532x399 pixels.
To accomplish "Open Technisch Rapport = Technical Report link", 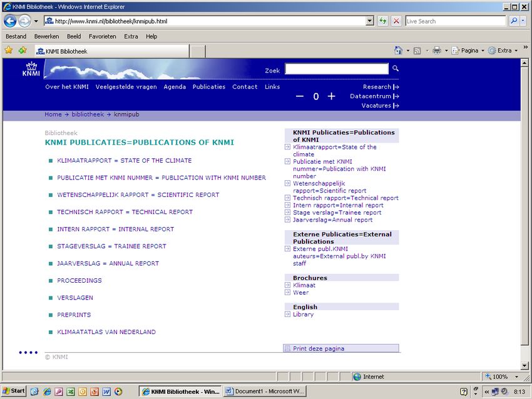I will pos(125,212).
